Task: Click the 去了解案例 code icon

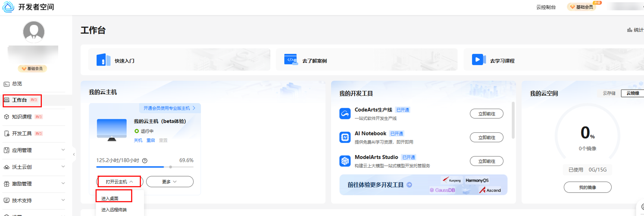Action: click(x=291, y=60)
